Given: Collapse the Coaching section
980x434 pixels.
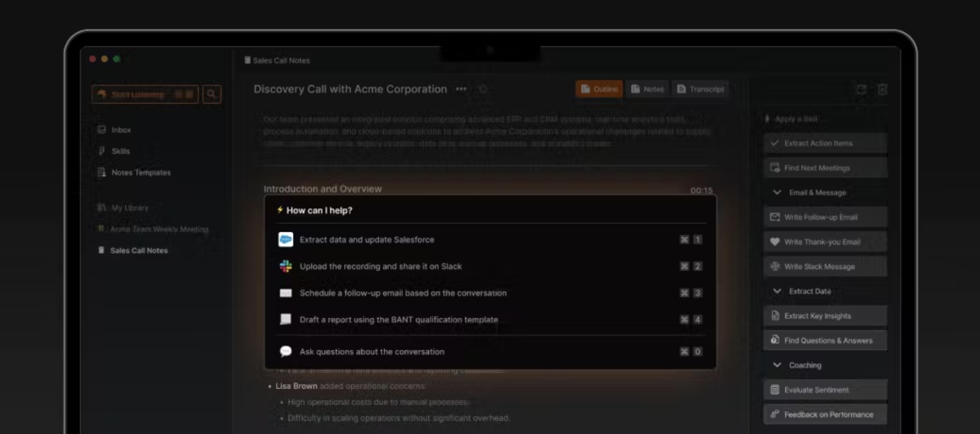Looking at the screenshot, I should tap(777, 365).
